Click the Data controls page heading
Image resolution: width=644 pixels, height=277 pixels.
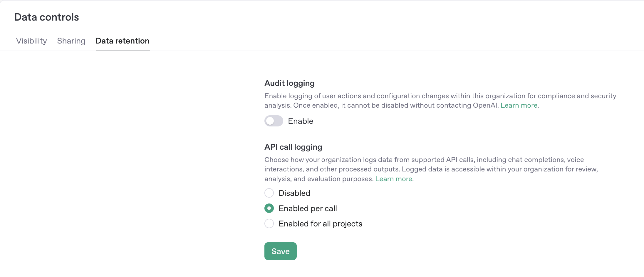click(x=47, y=17)
